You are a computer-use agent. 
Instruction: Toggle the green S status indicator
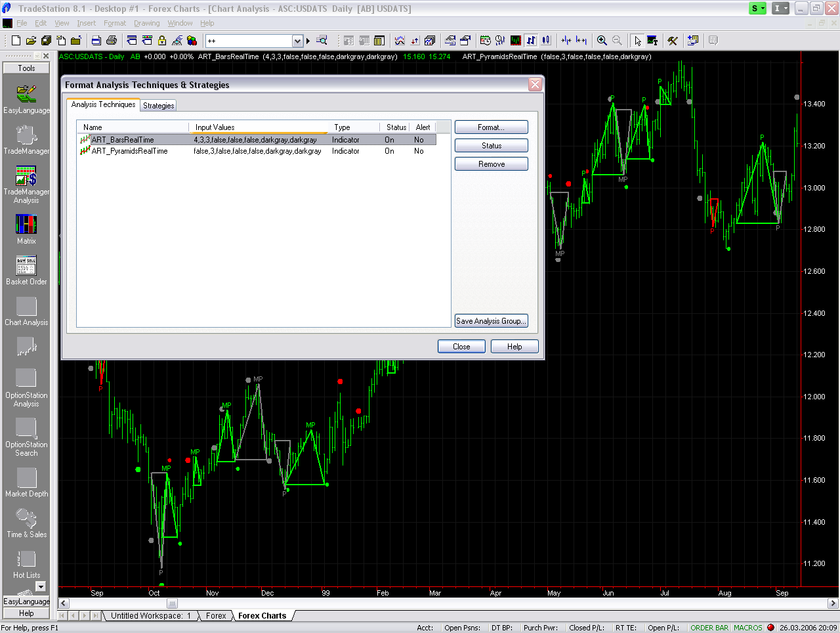click(x=758, y=9)
